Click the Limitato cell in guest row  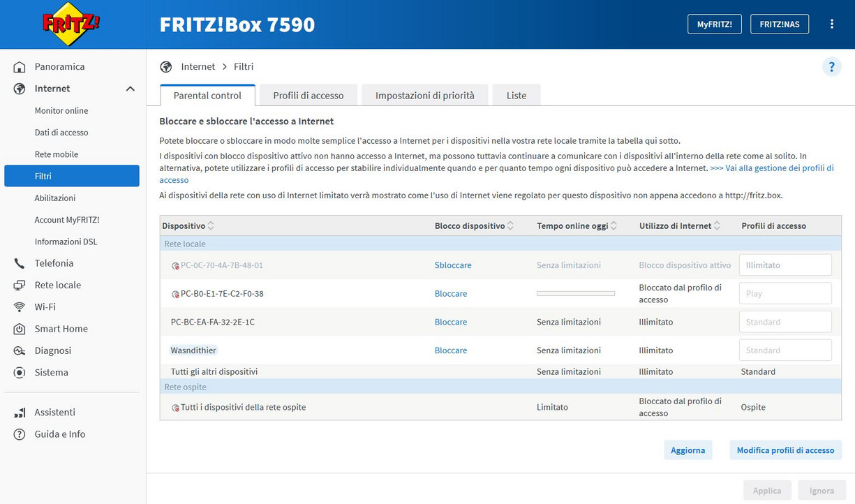552,407
